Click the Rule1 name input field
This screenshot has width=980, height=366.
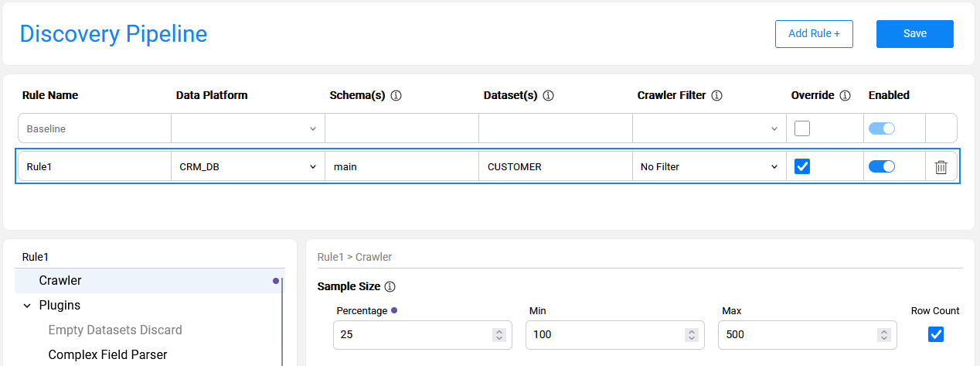point(93,166)
